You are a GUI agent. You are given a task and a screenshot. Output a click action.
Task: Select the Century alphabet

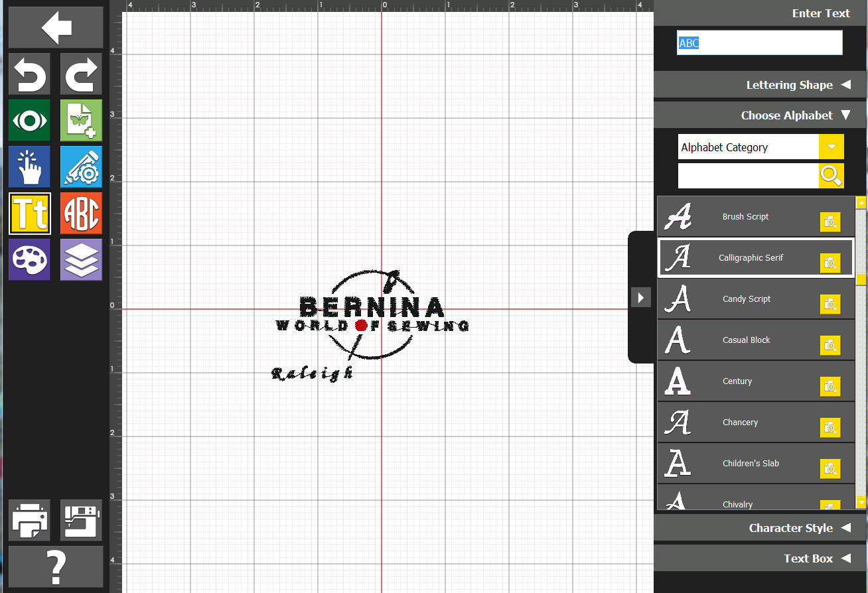(x=756, y=381)
